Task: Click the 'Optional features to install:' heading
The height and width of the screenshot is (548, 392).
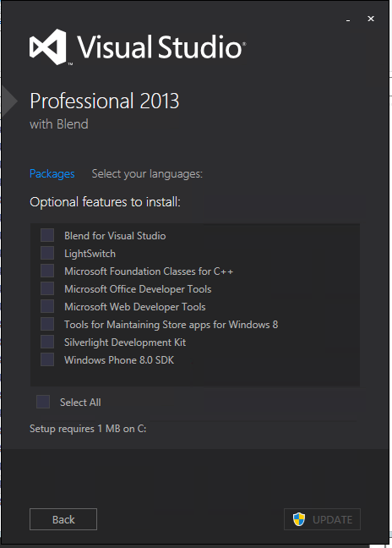Action: [105, 202]
